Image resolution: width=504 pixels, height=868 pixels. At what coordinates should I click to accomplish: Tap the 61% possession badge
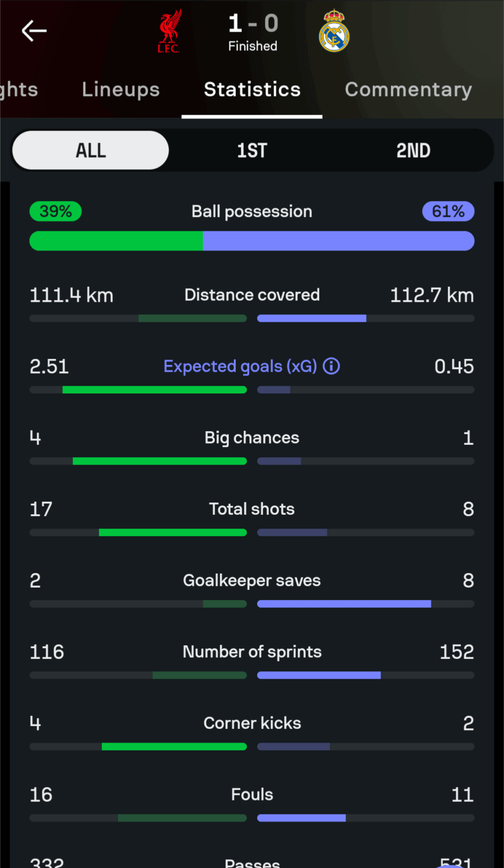[x=448, y=211]
